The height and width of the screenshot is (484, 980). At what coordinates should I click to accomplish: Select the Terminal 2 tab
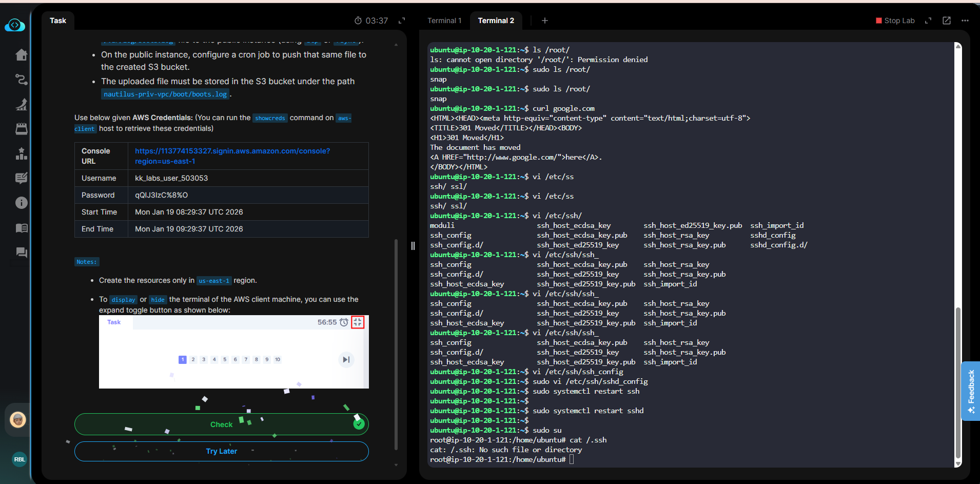click(496, 21)
